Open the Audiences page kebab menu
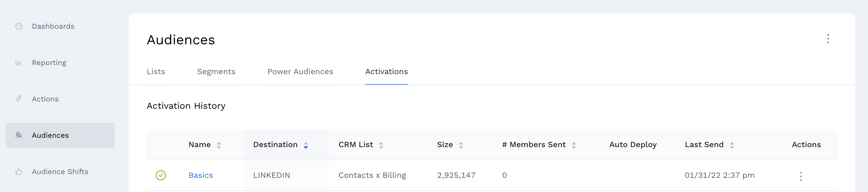868x192 pixels. [828, 39]
